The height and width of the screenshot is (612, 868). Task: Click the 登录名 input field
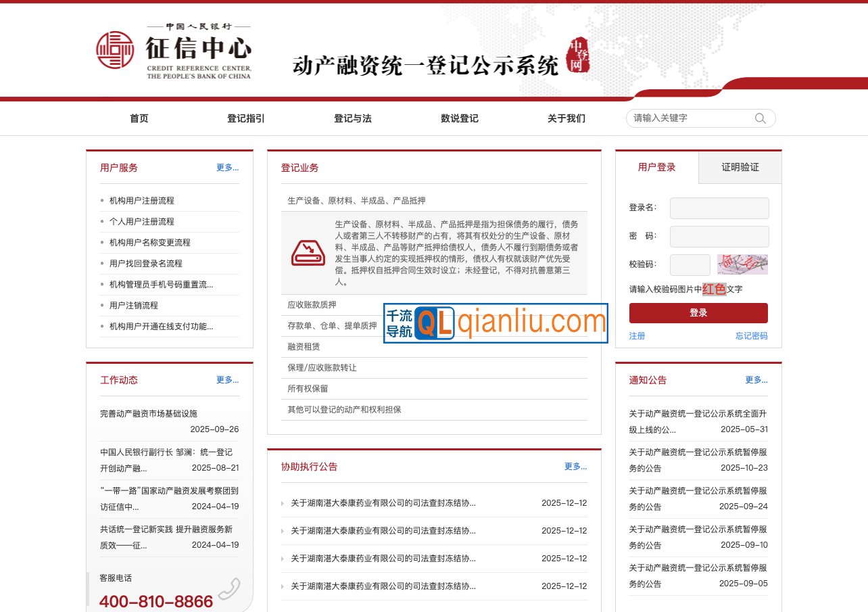(x=719, y=208)
